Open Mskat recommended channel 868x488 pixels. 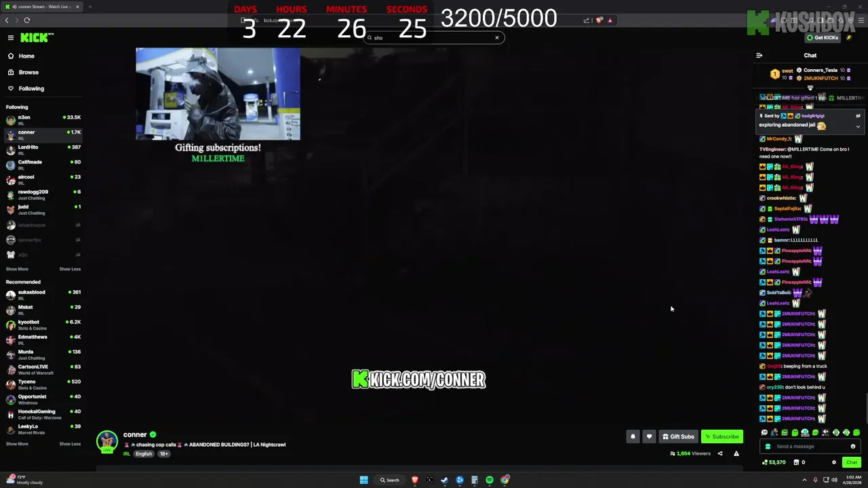43,309
